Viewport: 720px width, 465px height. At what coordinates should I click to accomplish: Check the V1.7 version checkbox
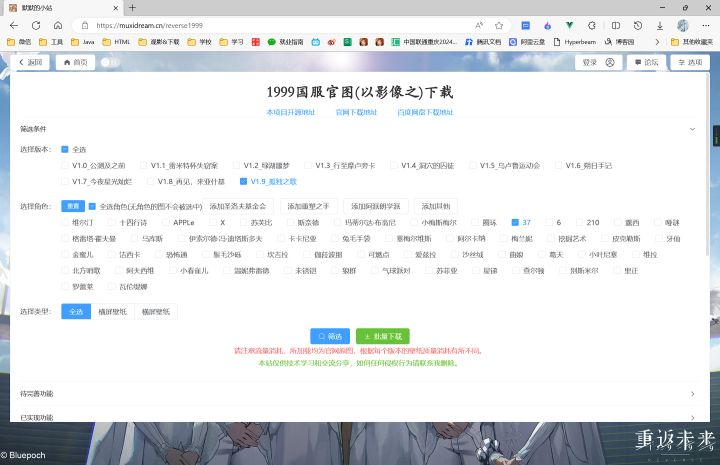click(65, 181)
